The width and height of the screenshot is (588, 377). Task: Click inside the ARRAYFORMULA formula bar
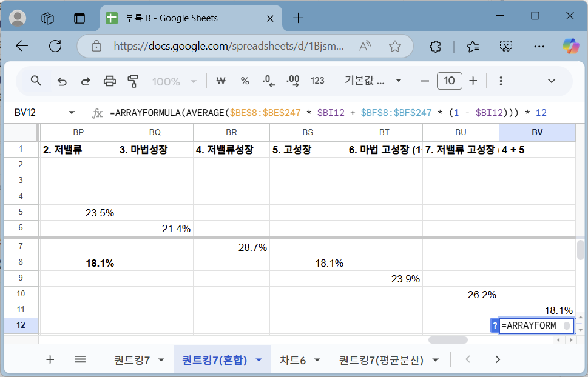[x=328, y=112]
